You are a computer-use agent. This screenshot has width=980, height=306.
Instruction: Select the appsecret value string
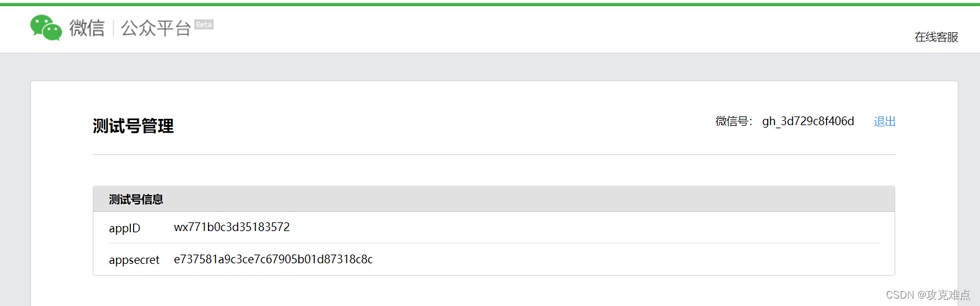[x=273, y=260]
